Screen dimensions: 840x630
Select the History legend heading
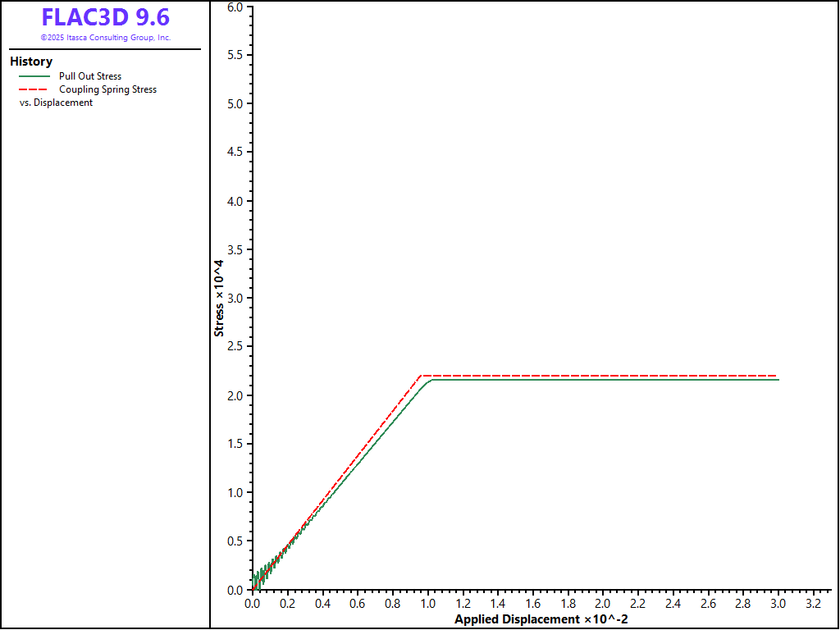[x=31, y=62]
